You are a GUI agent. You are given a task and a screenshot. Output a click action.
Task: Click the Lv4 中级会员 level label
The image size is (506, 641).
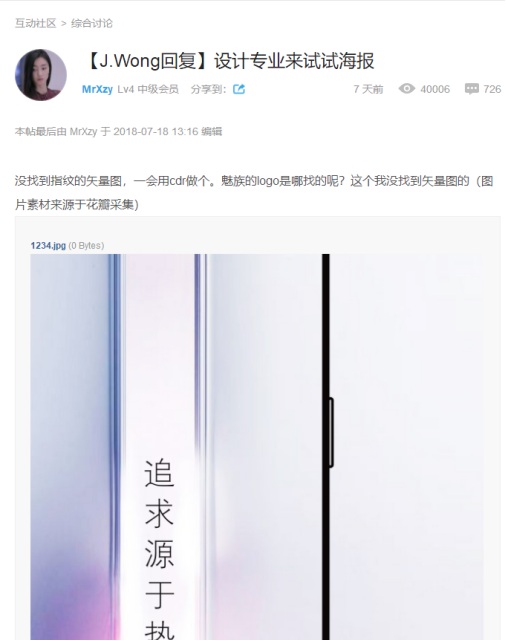point(148,89)
